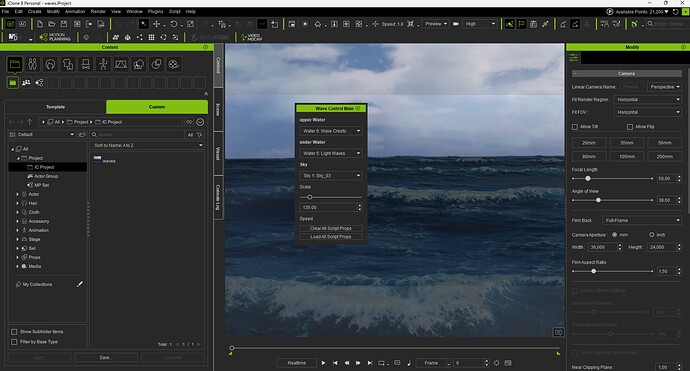690x371 pixels.
Task: Expand the Actor tree node
Action: (x=18, y=194)
